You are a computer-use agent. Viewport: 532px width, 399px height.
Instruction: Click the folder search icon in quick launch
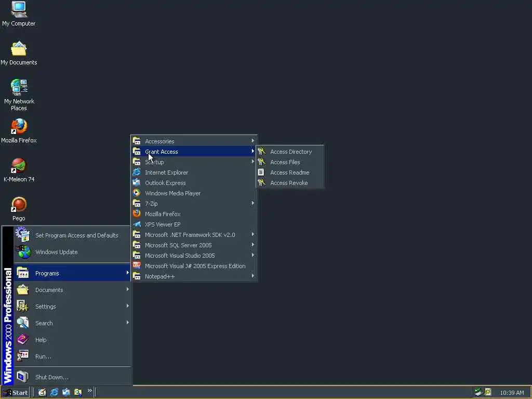pos(78,393)
